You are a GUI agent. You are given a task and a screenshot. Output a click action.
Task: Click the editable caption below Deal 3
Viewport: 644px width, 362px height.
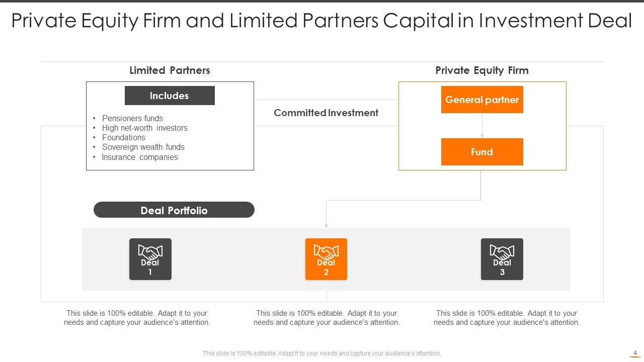507,318
